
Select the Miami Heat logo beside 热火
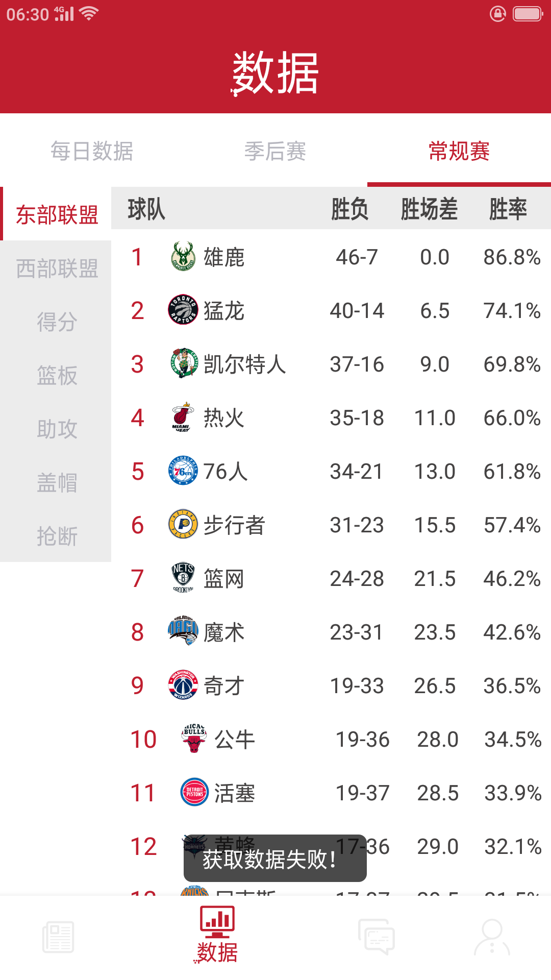point(184,418)
